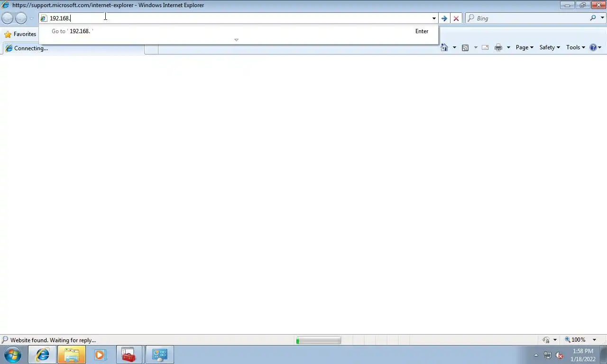Click the Print icon
The height and width of the screenshot is (364, 607).
tap(498, 47)
